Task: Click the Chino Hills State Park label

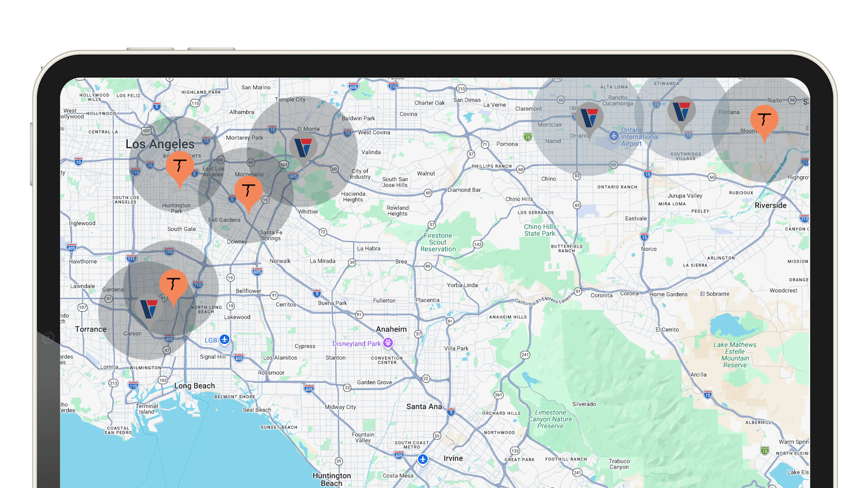Action: pos(540,230)
